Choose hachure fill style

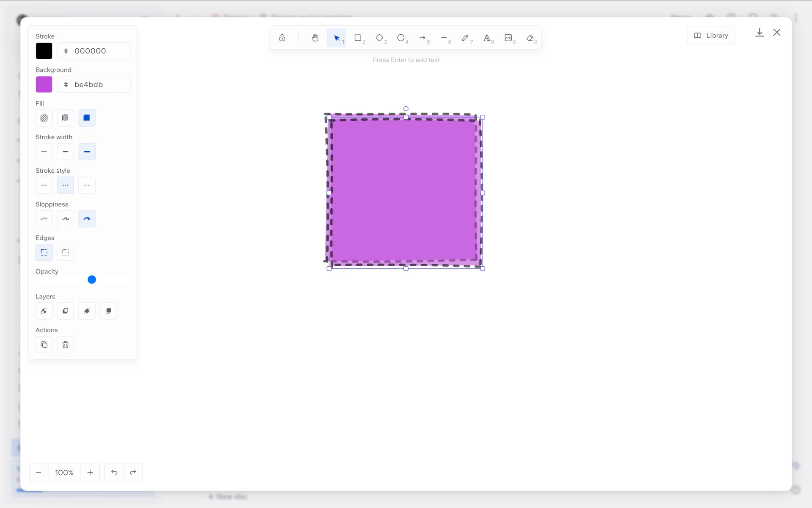(x=44, y=118)
